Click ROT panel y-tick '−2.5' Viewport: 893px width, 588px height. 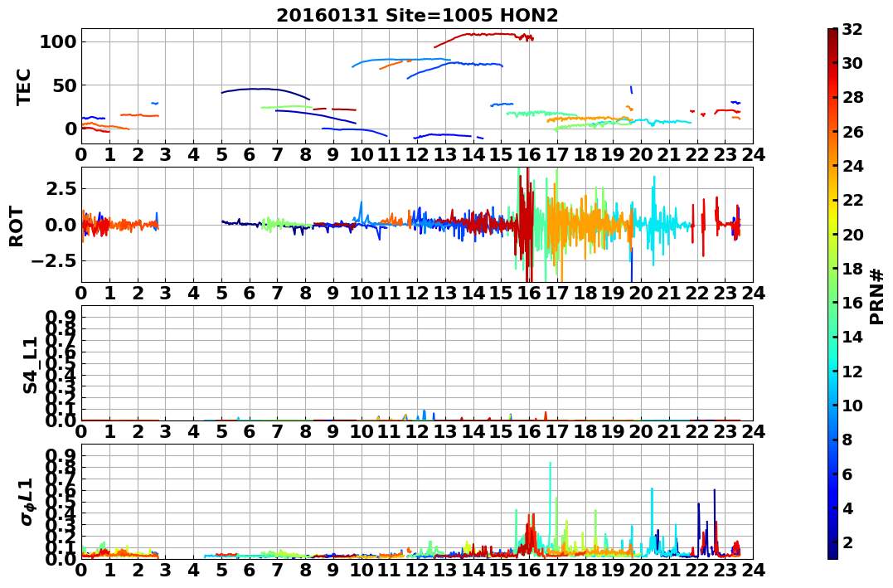pyautogui.click(x=54, y=261)
